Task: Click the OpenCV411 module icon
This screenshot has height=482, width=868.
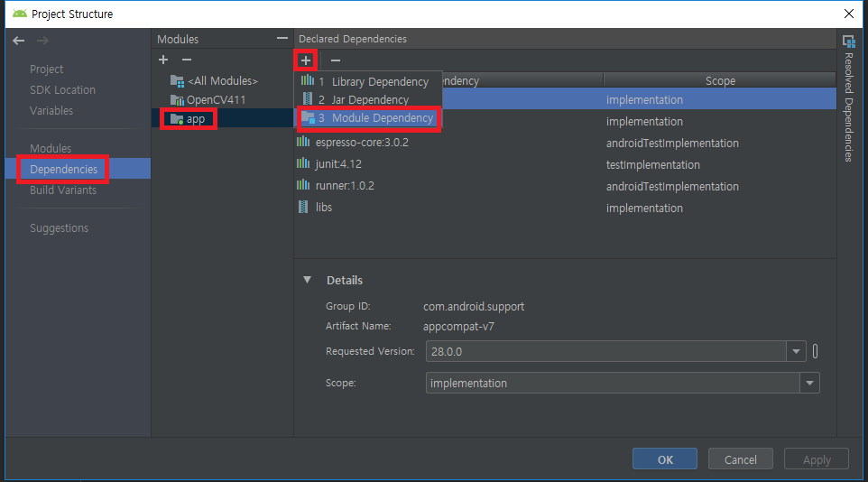Action: [177, 99]
